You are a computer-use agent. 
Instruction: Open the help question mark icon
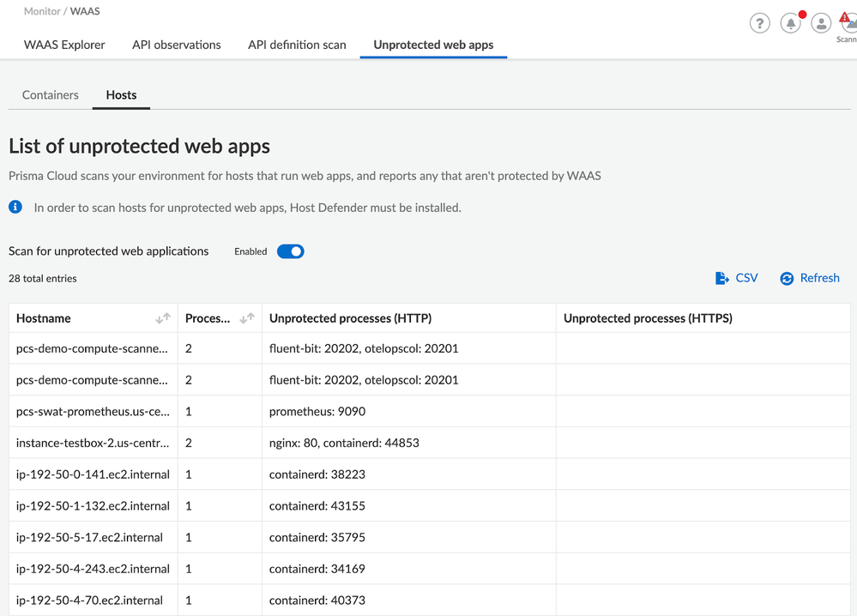click(759, 23)
